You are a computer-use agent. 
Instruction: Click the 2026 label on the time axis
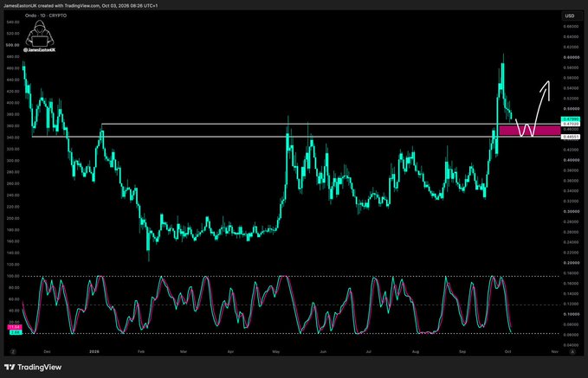click(x=94, y=352)
